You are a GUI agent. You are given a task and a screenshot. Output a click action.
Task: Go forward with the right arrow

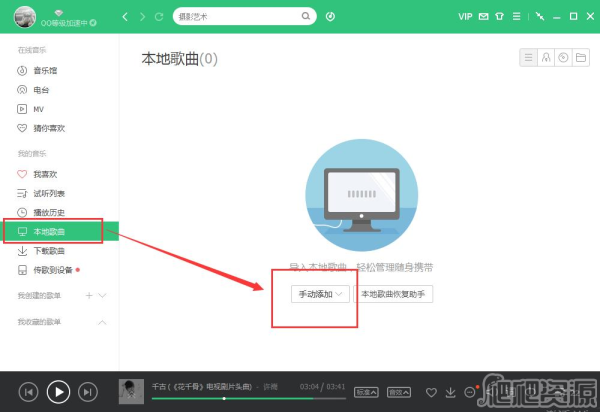142,16
